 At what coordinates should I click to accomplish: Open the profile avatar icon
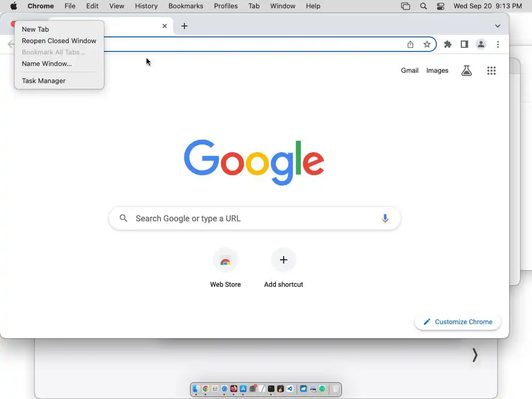pos(481,45)
